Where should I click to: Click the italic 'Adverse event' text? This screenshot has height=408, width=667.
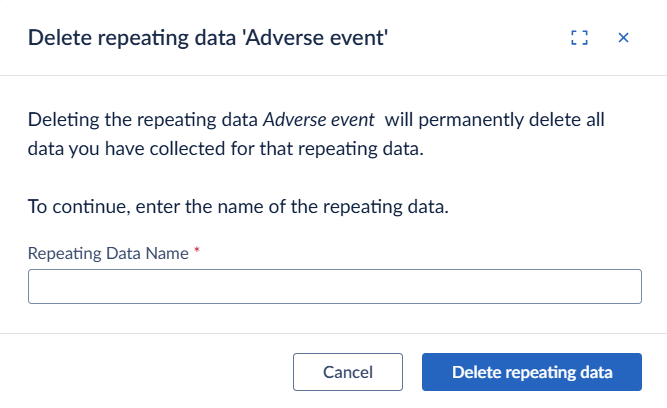[319, 120]
